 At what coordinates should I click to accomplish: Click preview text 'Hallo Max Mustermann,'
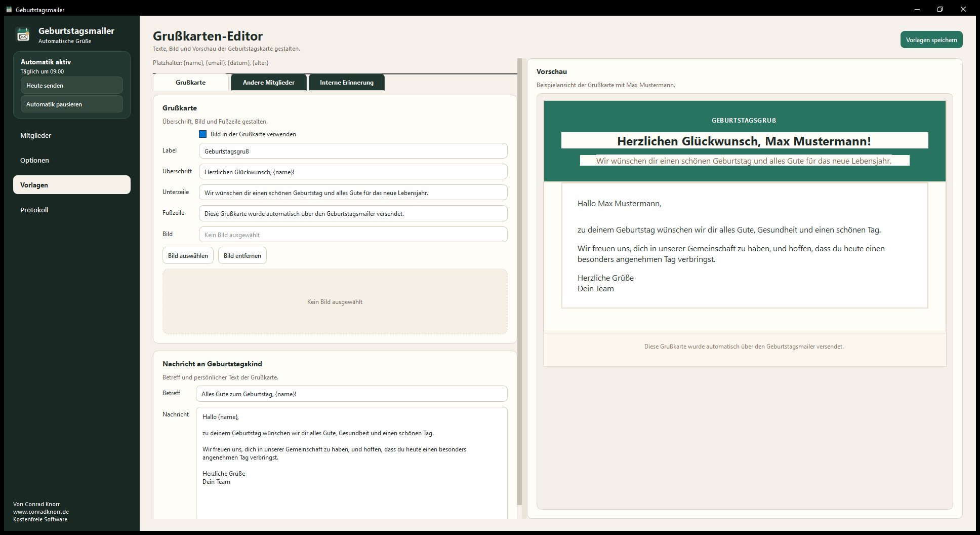tap(619, 204)
